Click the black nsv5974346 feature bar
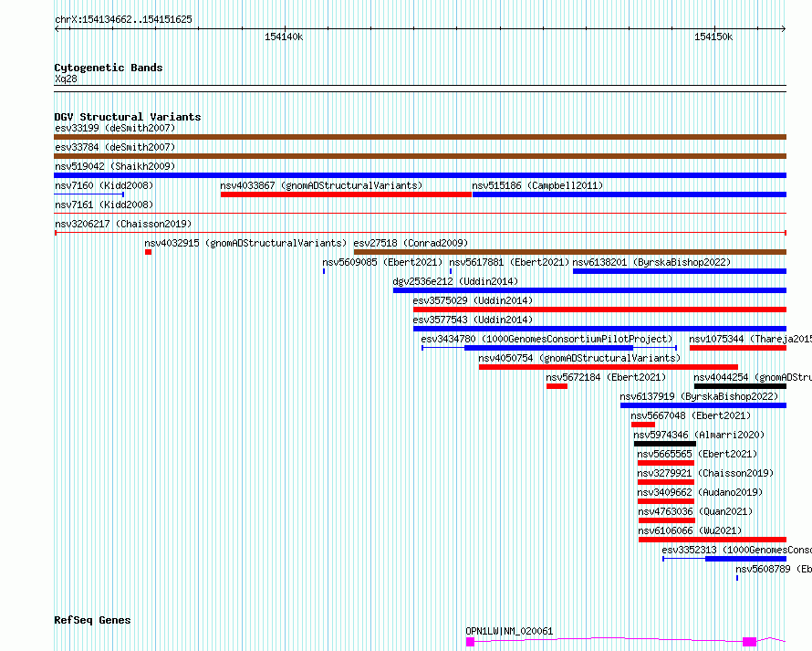 [665, 444]
